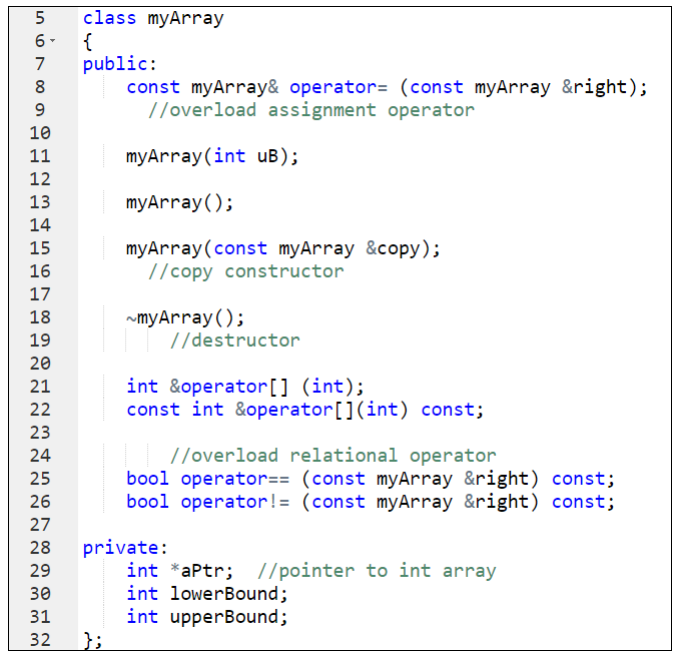The width and height of the screenshot is (673, 652).
Task: Collapse the class fold arrow at line 6
Action: (52, 40)
